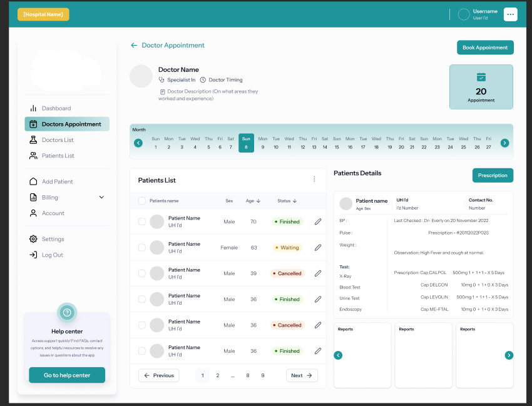Toggle the select-all checkbox in table header
Viewport: 532px width, 406px height.
tap(142, 201)
